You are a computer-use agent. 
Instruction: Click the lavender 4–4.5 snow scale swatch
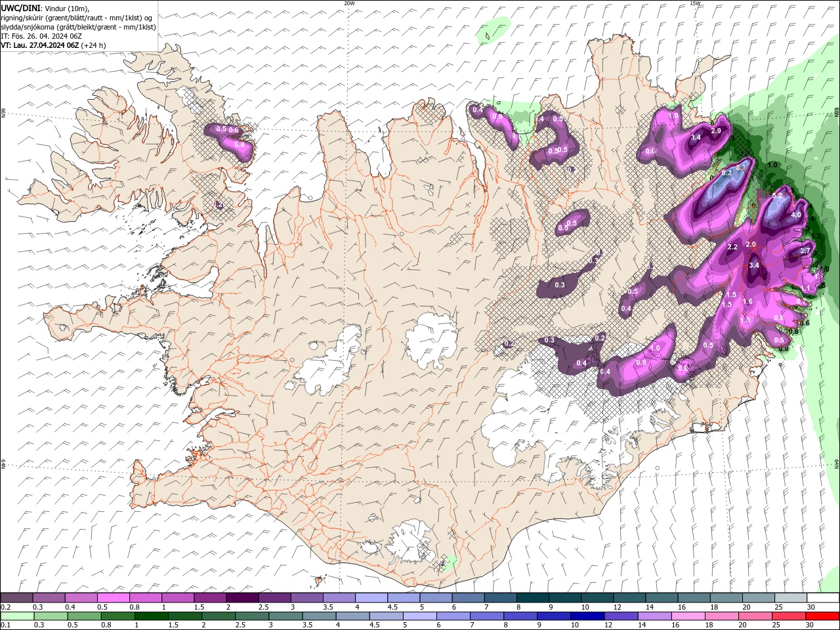(x=371, y=598)
